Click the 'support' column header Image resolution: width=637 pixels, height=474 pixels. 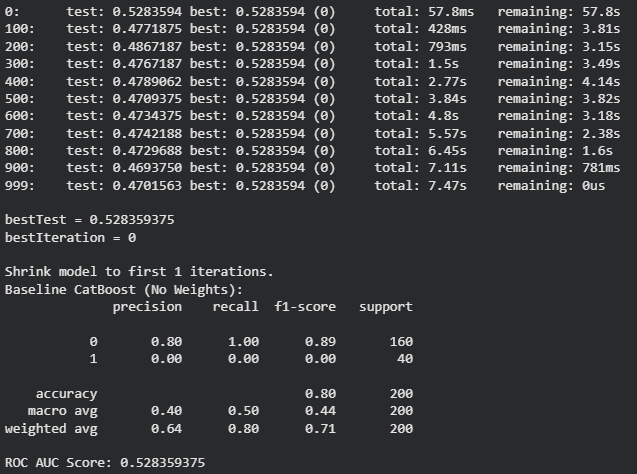[386, 307]
